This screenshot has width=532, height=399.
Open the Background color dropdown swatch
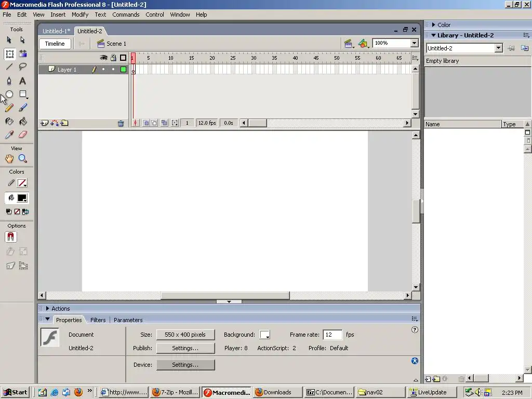[264, 335]
